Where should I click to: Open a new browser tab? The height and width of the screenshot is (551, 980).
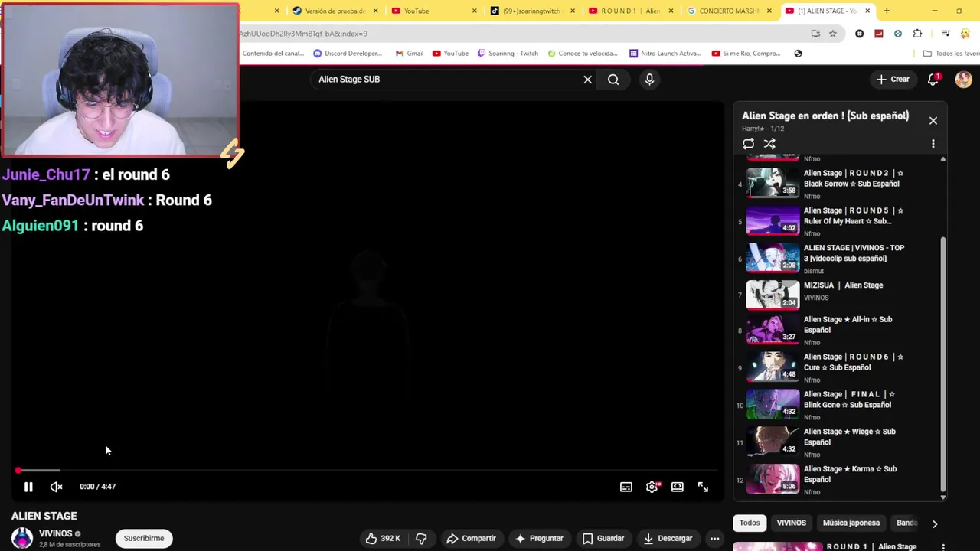pyautogui.click(x=887, y=11)
